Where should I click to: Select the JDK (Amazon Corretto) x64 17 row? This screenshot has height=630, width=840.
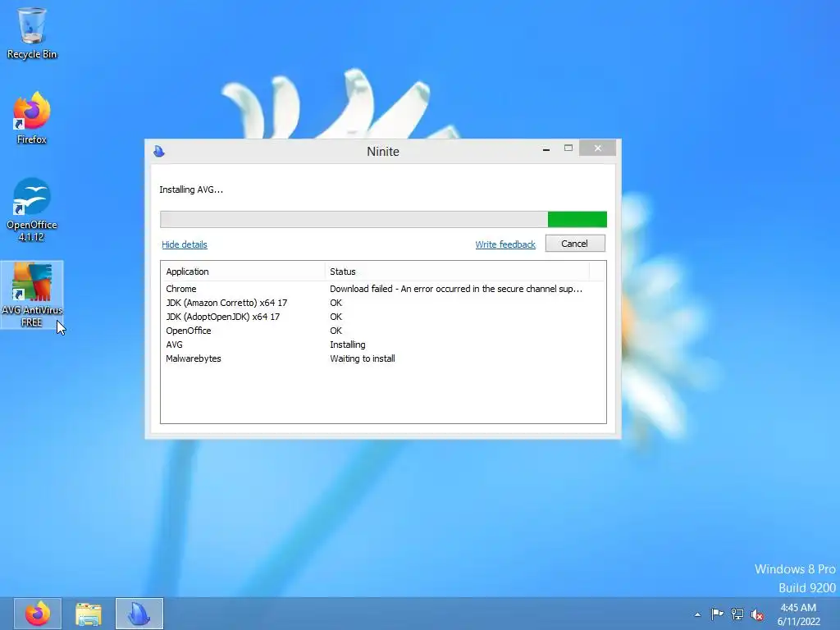click(x=383, y=303)
